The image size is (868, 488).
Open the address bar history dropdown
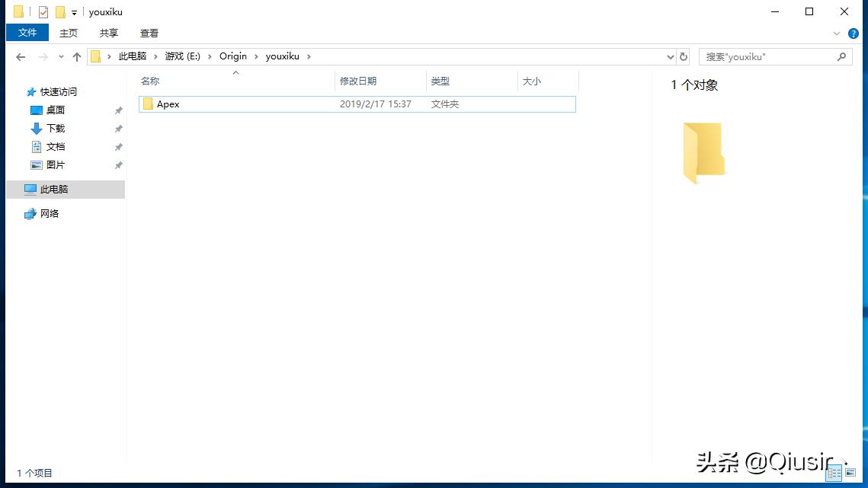point(670,56)
